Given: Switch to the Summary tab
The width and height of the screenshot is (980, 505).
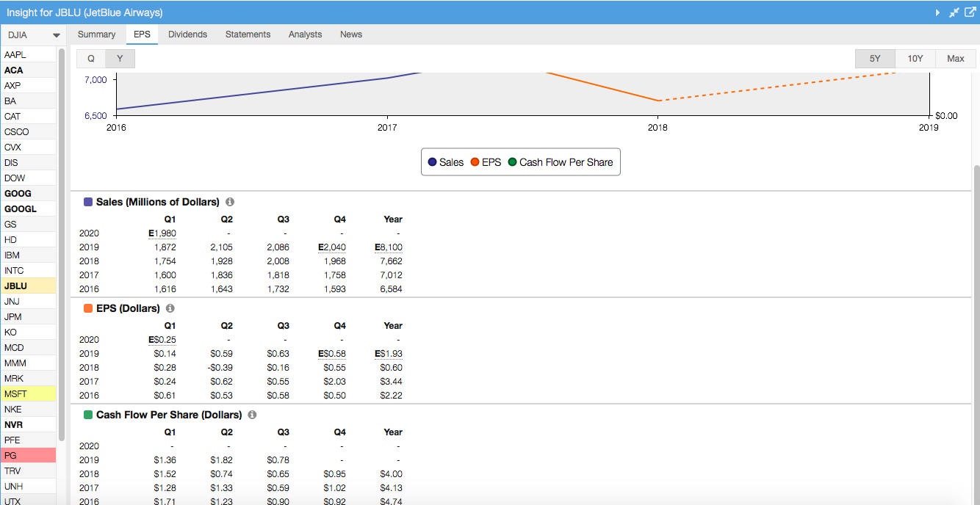Looking at the screenshot, I should click(97, 34).
